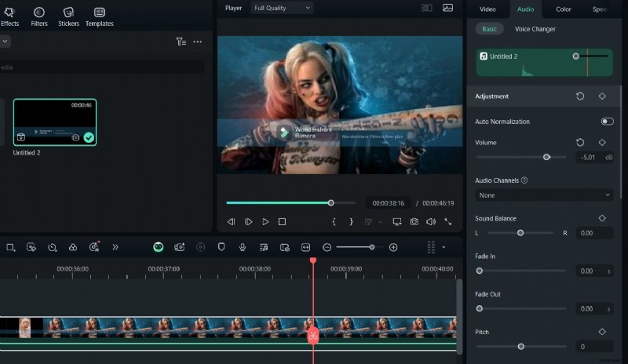Open the Voice Changer sub-tab

535,29
